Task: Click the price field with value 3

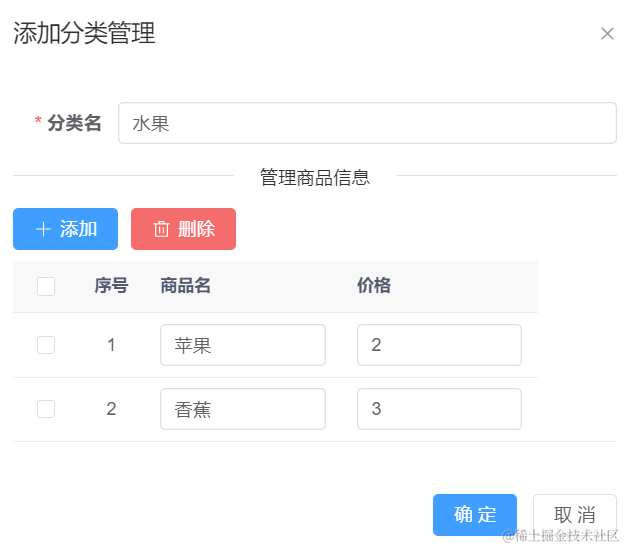Action: click(439, 409)
